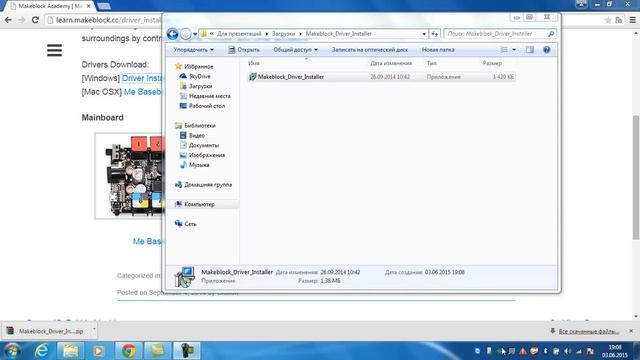Change the view with the view icon
The width and height of the screenshot is (640, 360).
[x=504, y=50]
